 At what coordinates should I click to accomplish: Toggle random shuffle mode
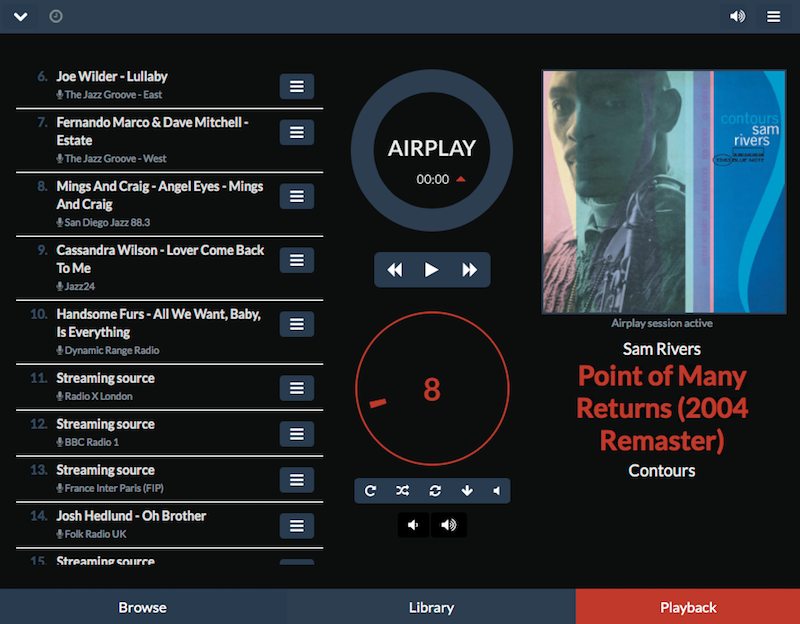pyautogui.click(x=402, y=491)
